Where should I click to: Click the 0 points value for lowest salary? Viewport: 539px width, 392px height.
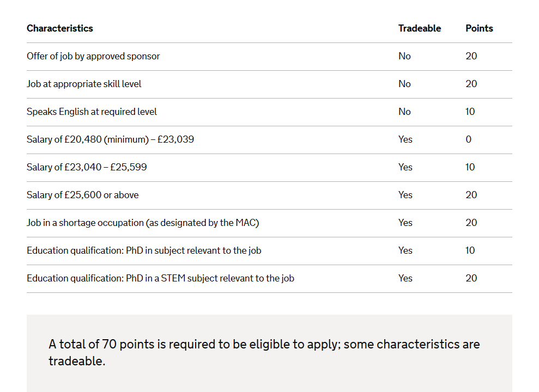pos(469,139)
